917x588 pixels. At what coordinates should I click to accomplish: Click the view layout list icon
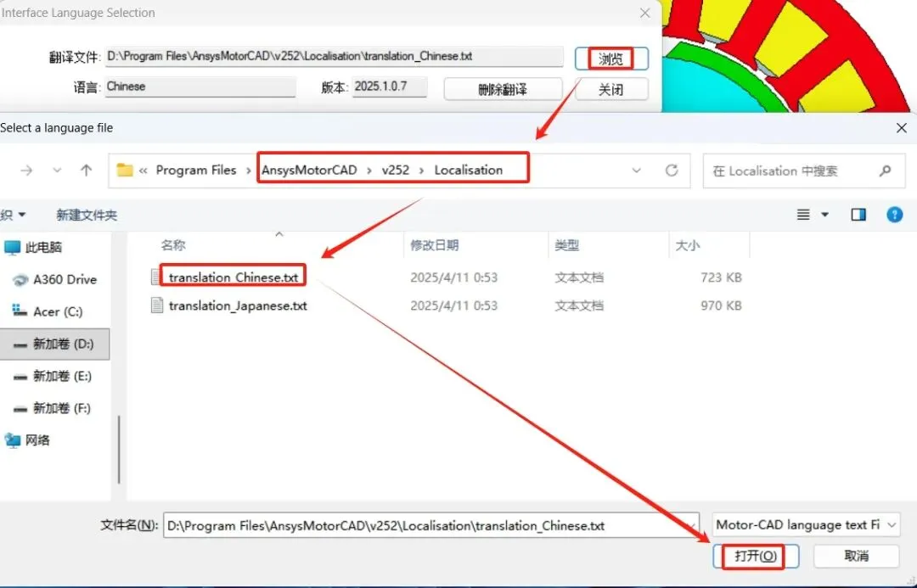coord(803,216)
